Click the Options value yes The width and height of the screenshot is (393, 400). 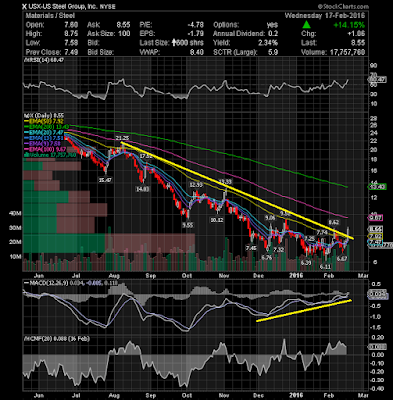[272, 25]
